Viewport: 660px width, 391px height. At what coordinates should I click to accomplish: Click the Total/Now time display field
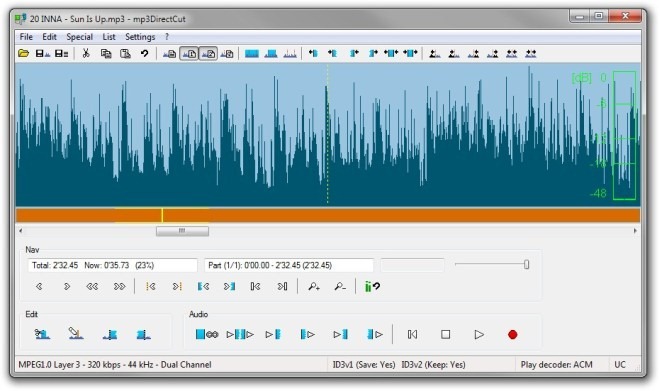[112, 266]
